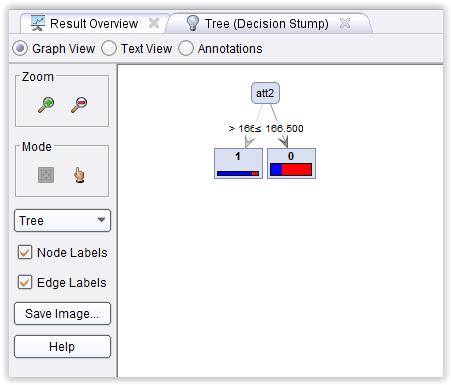The height and width of the screenshot is (385, 451).
Task: Select the hand move mode icon
Action: tap(79, 175)
